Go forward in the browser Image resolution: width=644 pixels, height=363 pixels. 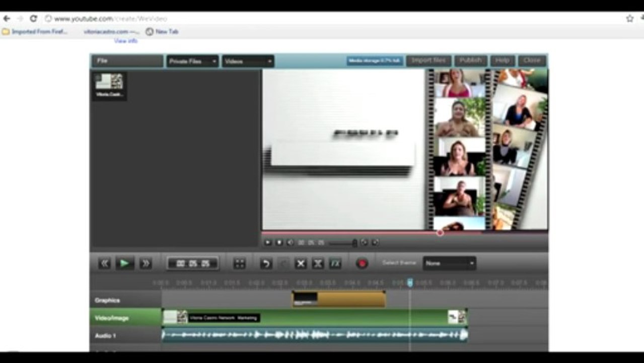click(x=20, y=19)
